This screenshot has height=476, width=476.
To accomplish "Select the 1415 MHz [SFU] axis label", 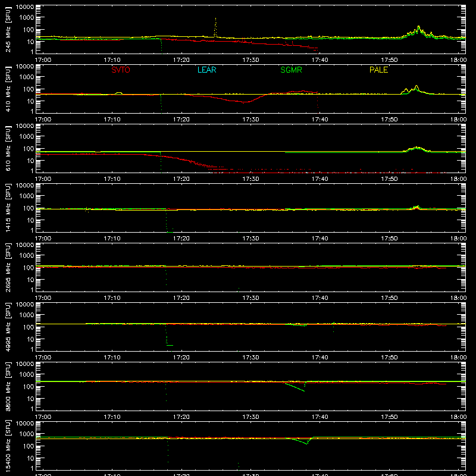I will click(8, 208).
